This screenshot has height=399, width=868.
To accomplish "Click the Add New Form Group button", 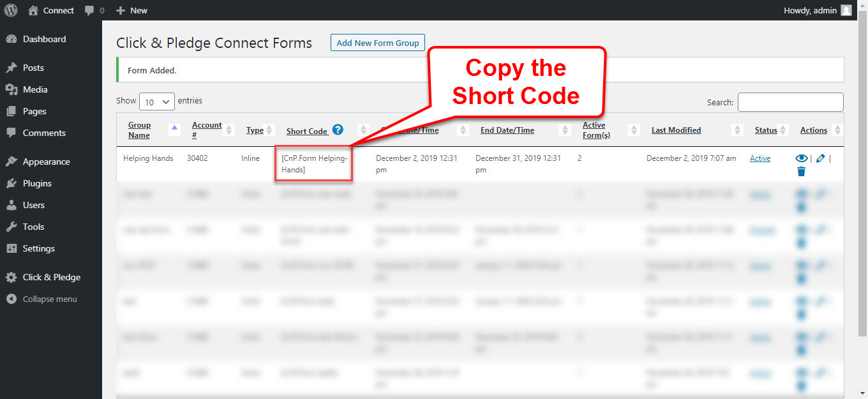I will point(378,43).
